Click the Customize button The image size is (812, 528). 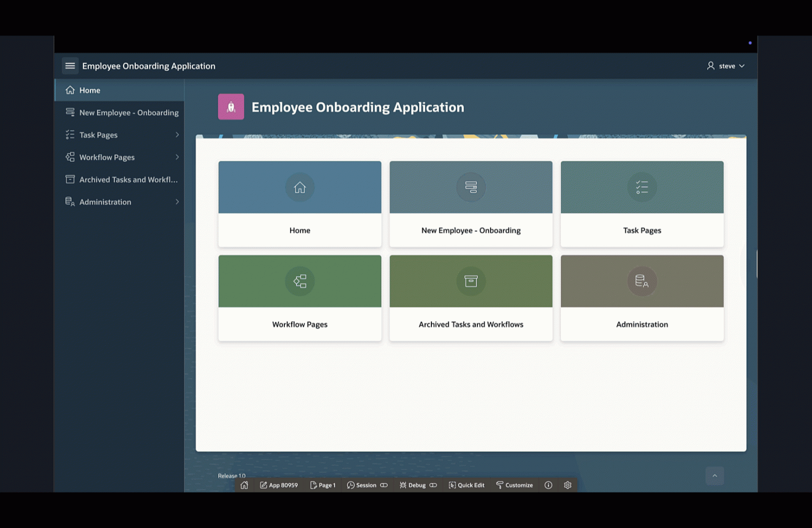[x=514, y=485]
